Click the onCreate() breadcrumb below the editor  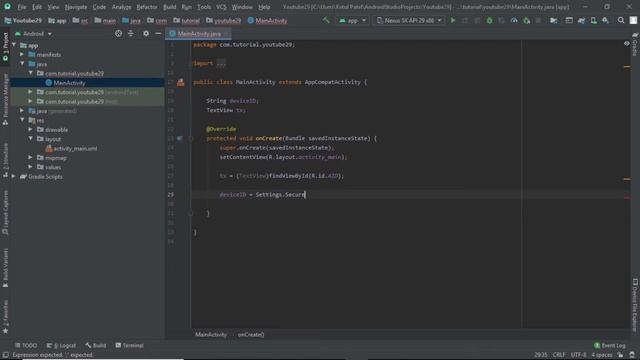pos(251,335)
